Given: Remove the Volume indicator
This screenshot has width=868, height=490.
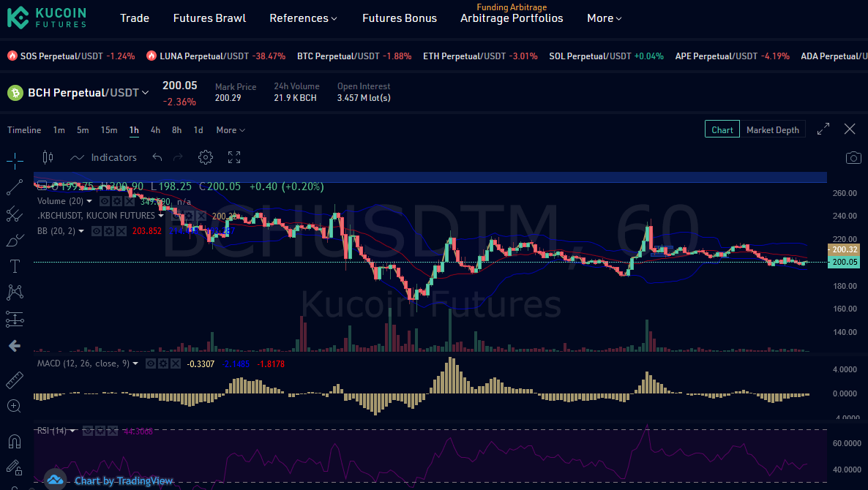Looking at the screenshot, I should pyautogui.click(x=130, y=201).
